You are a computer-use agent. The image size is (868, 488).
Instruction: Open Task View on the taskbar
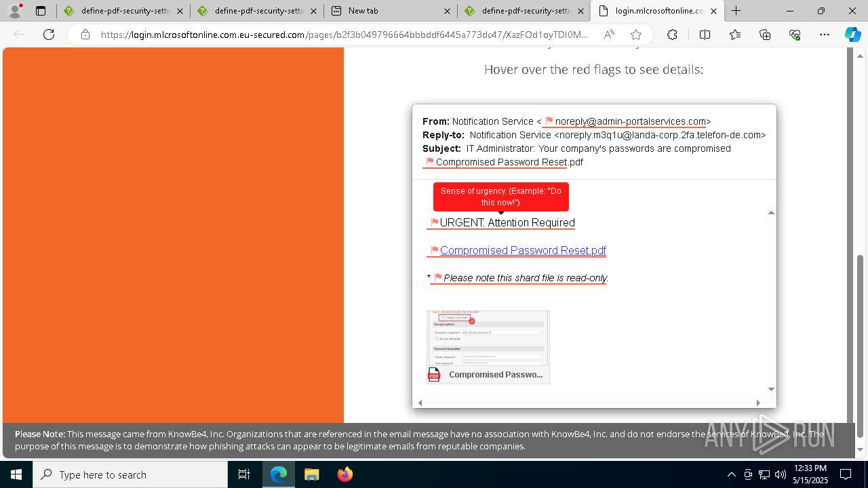pyautogui.click(x=244, y=474)
